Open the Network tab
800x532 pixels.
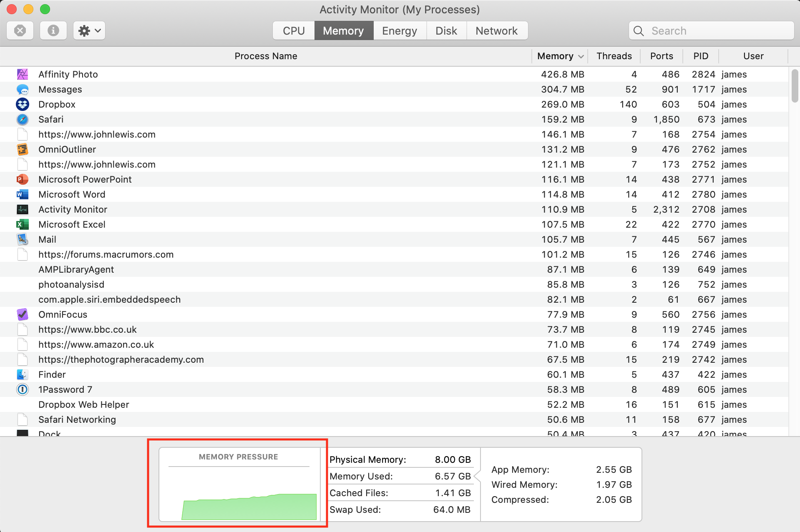(496, 31)
